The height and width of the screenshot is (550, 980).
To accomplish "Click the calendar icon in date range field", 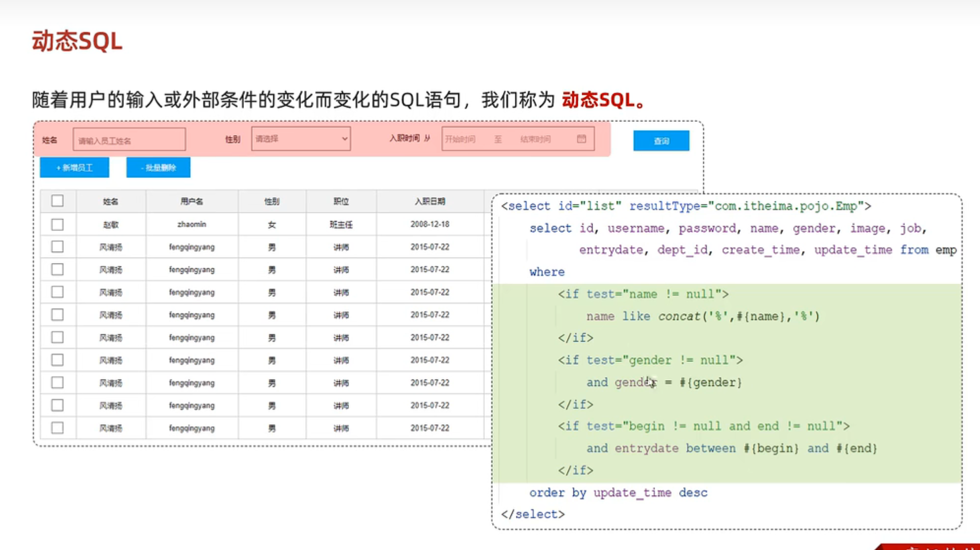I will (x=581, y=139).
